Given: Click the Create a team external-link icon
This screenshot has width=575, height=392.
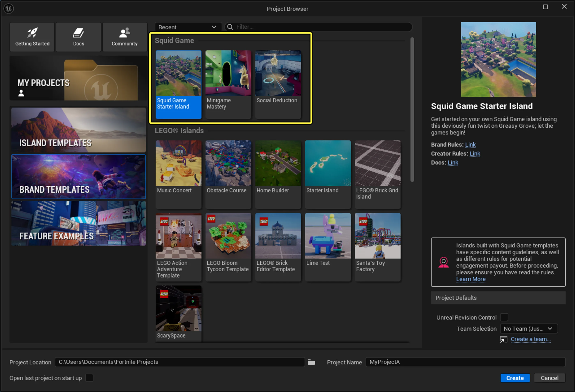Looking at the screenshot, I should 504,339.
